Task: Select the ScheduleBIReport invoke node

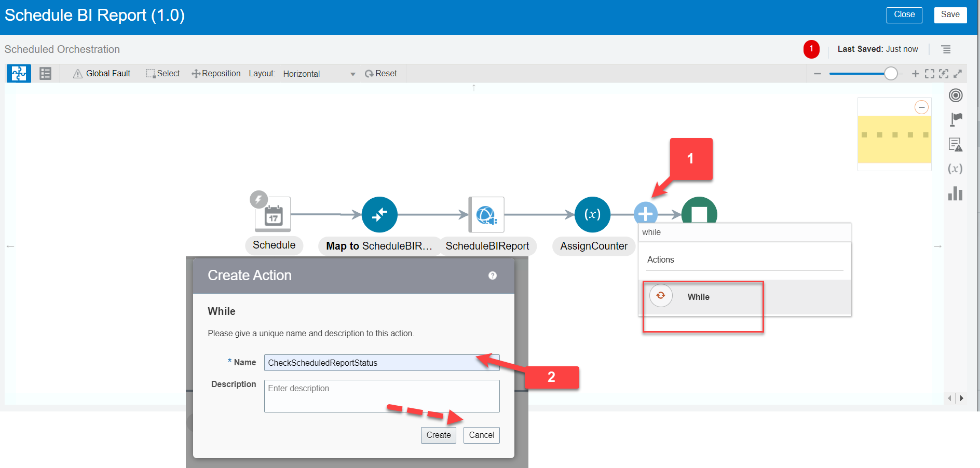Action: (486, 215)
